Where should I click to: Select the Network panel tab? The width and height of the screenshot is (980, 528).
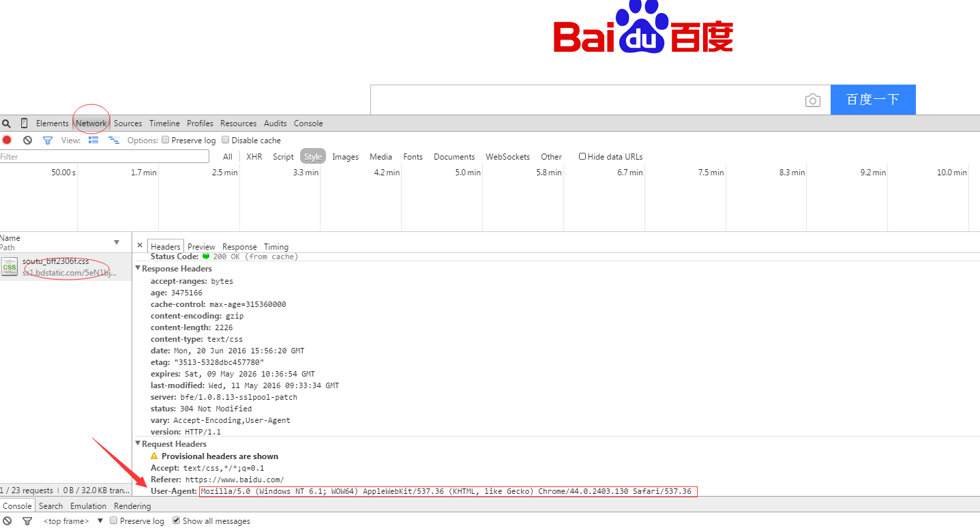91,123
